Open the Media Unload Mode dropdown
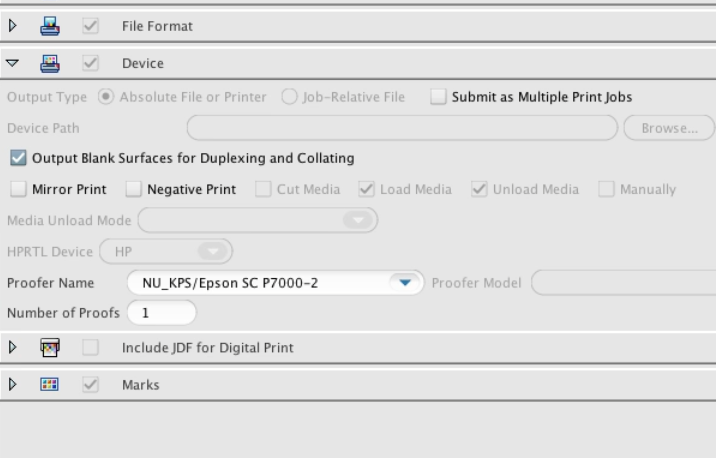Viewport: 716px width, 458px height. 258,220
